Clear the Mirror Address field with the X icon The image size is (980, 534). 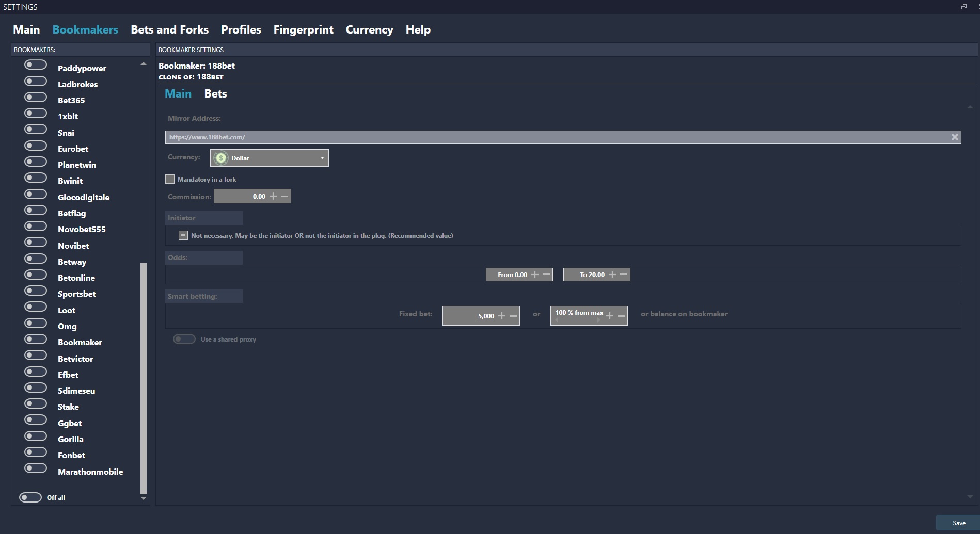coord(955,137)
